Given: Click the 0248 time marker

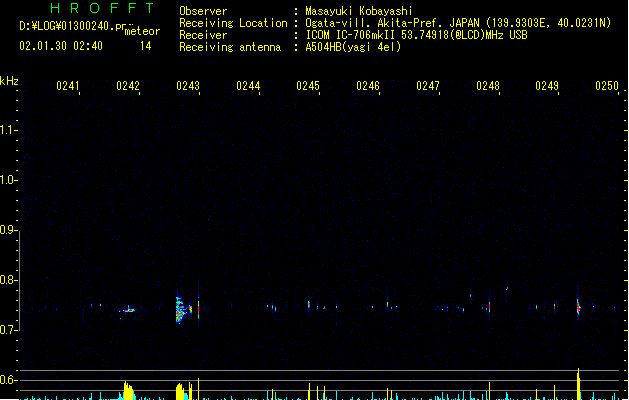Looking at the screenshot, I should pos(488,86).
